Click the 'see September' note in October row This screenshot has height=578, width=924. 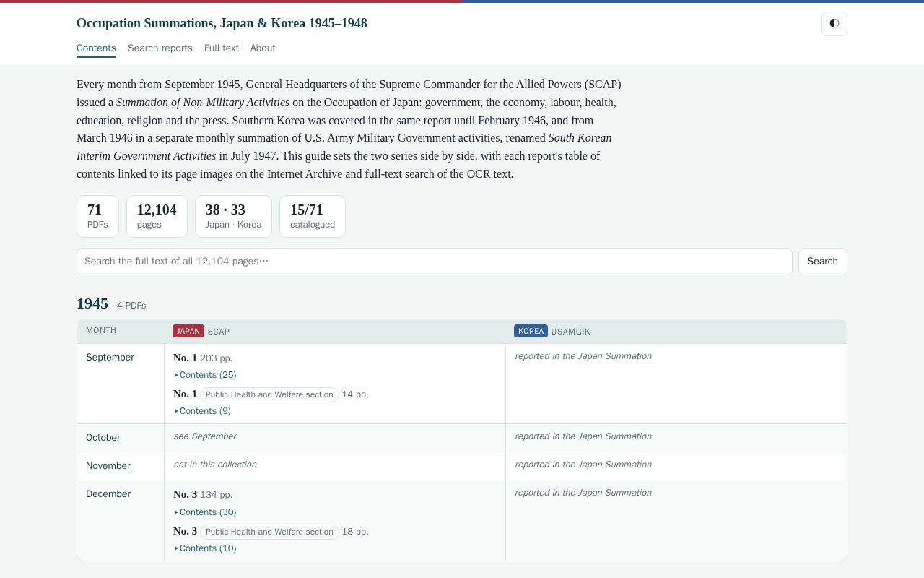tap(205, 436)
